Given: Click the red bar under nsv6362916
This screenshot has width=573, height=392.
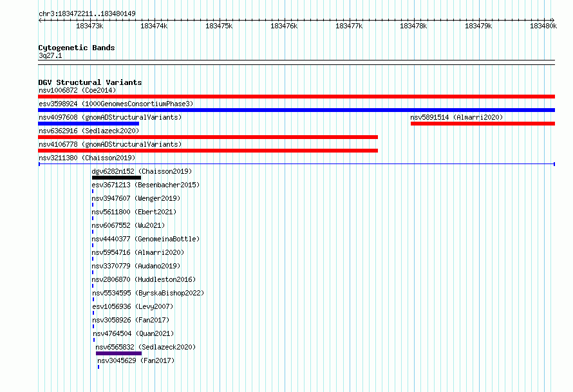Looking at the screenshot, I should [x=208, y=137].
